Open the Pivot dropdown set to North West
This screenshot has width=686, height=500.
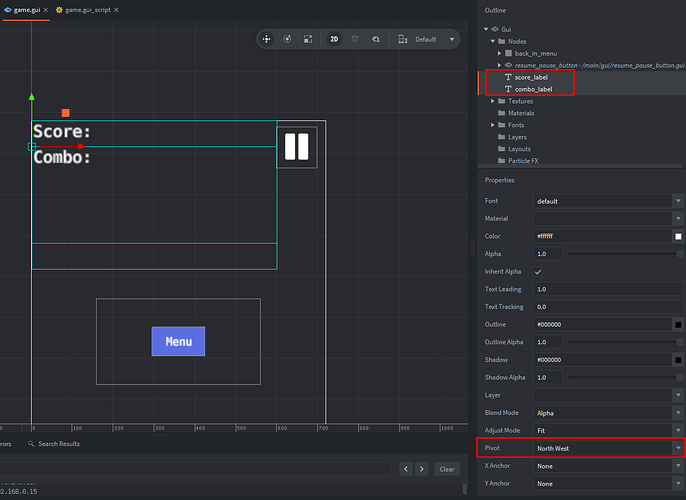coord(607,448)
